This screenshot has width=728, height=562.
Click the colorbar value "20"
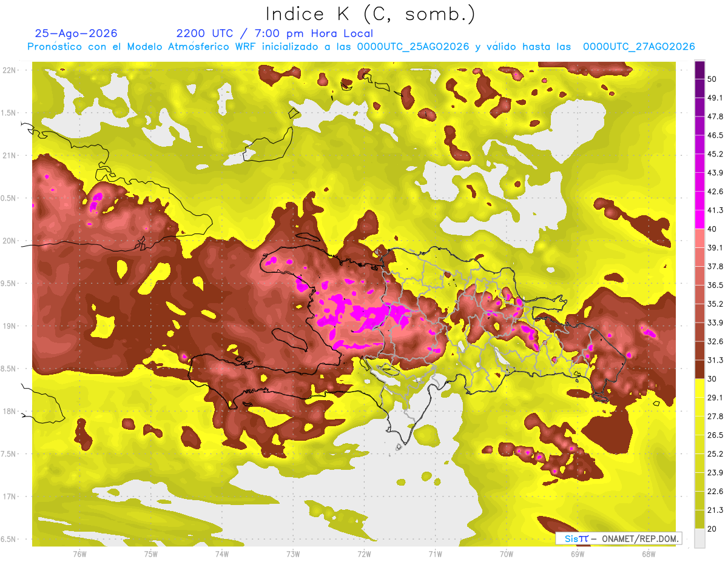[712, 529]
